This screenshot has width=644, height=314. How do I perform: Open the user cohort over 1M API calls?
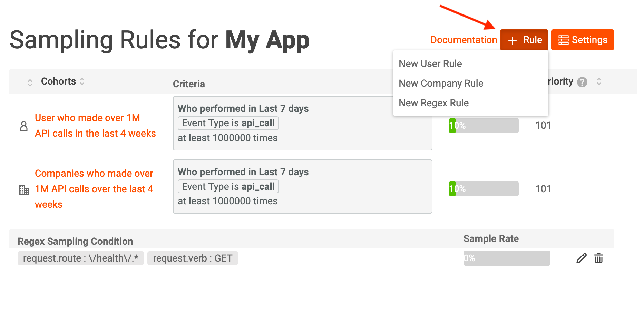(95, 126)
